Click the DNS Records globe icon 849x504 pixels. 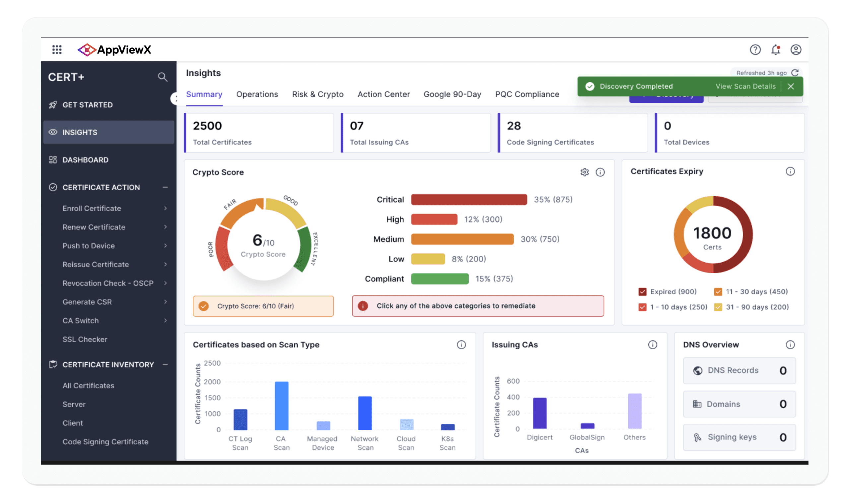(697, 370)
